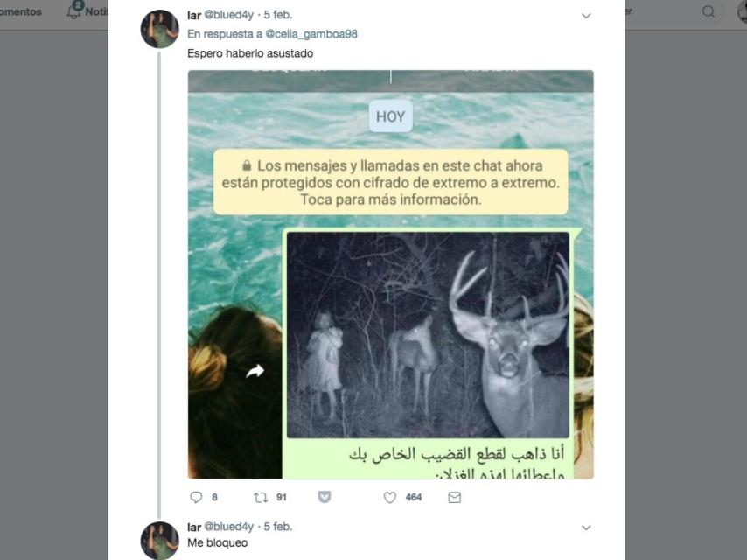Click the "HOY" date badge in the image
This screenshot has width=747, height=560.
point(390,116)
